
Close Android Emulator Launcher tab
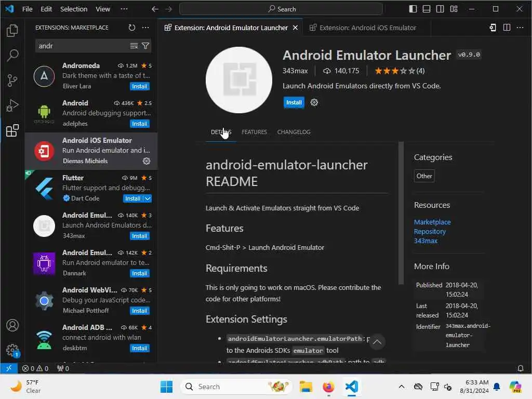pos(295,28)
